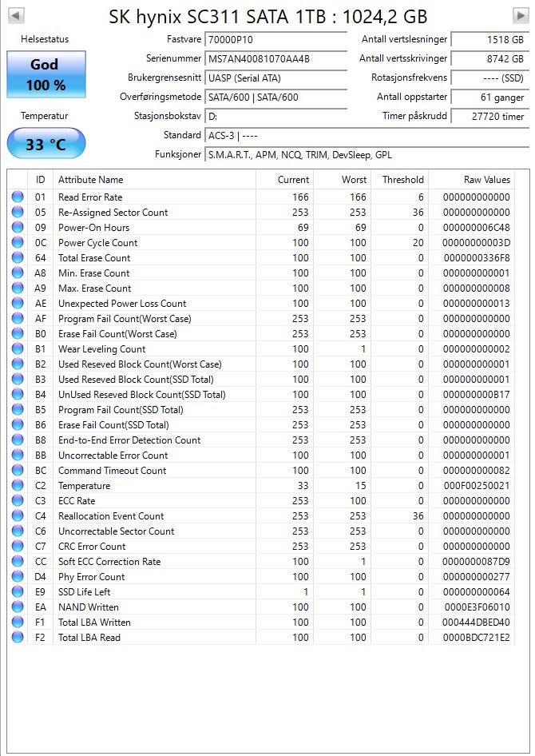Click status orb for Unexpected Power Loss Count
The height and width of the screenshot is (756, 535).
click(x=18, y=303)
